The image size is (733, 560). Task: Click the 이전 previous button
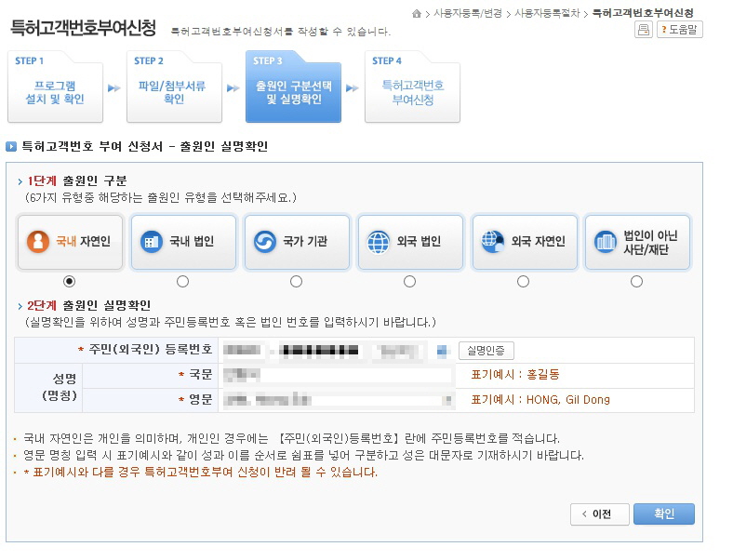tap(599, 514)
